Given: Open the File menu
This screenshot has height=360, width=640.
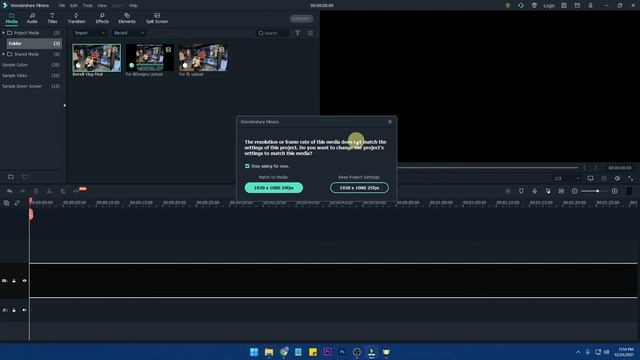Looking at the screenshot, I should [62, 6].
